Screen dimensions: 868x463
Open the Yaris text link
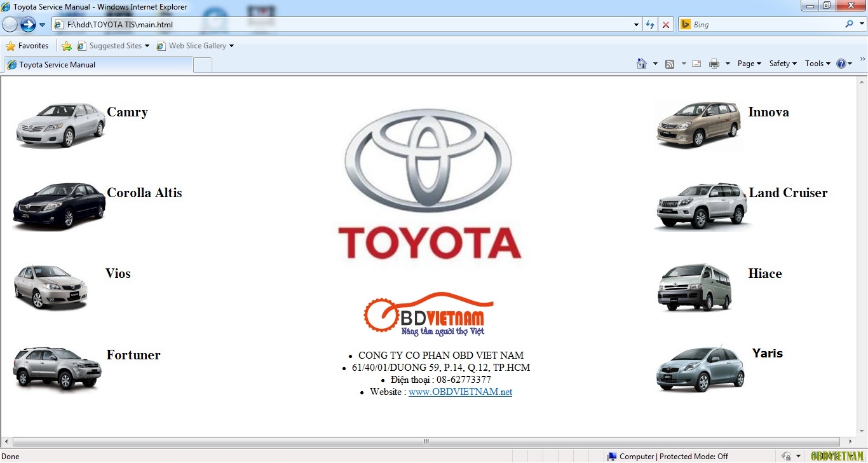tap(768, 353)
